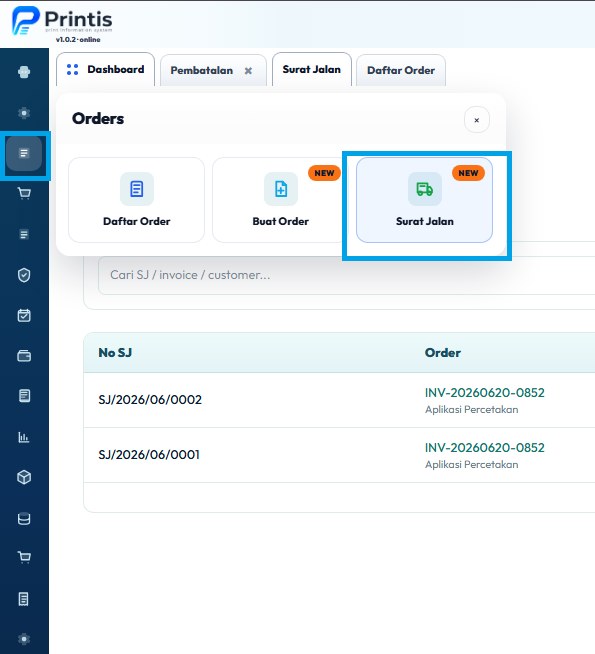Viewport: 595px width, 654px height.
Task: Click the v1.0.2-online version label
Action: [x=78, y=40]
